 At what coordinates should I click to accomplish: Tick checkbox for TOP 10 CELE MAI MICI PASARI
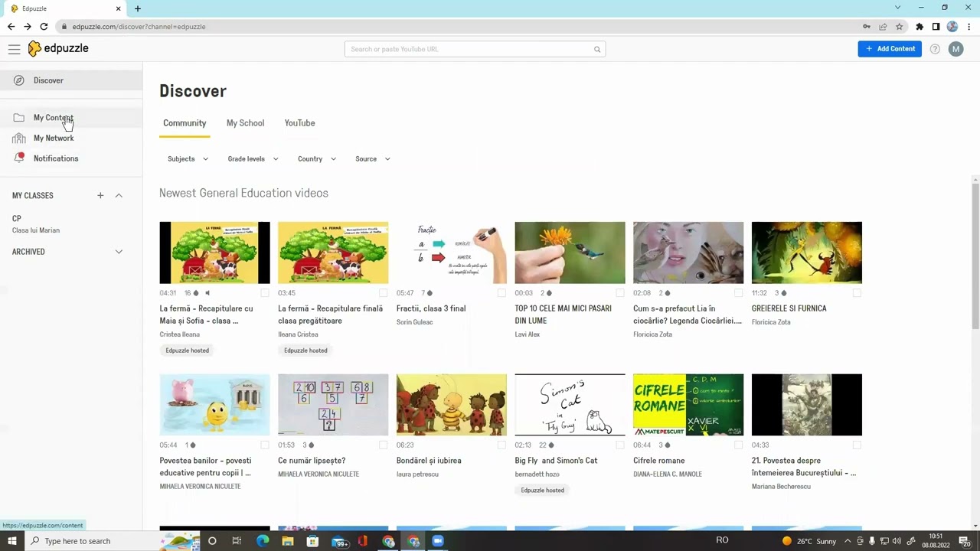pos(620,293)
